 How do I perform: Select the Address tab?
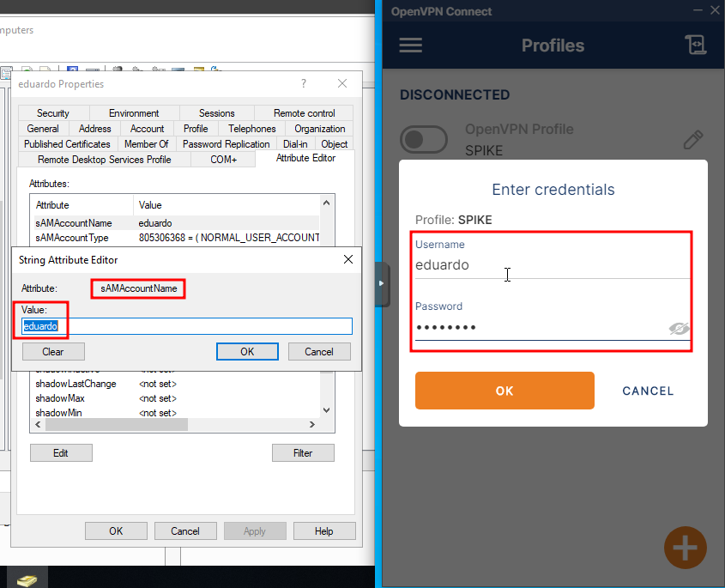[94, 129]
